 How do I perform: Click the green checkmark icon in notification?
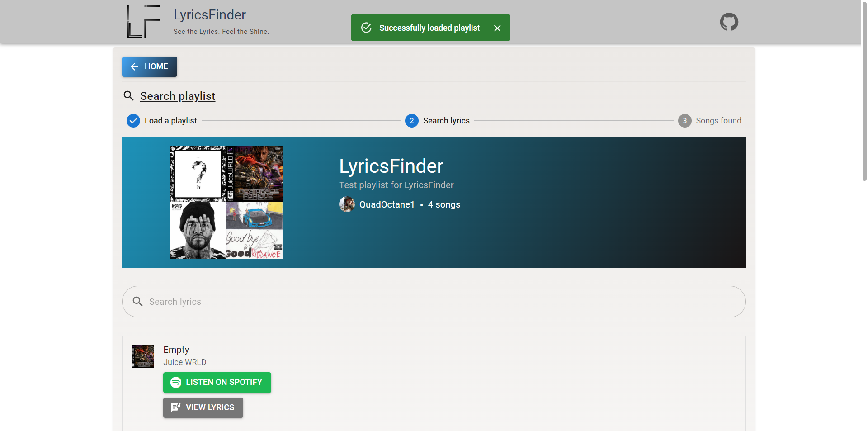coord(366,28)
